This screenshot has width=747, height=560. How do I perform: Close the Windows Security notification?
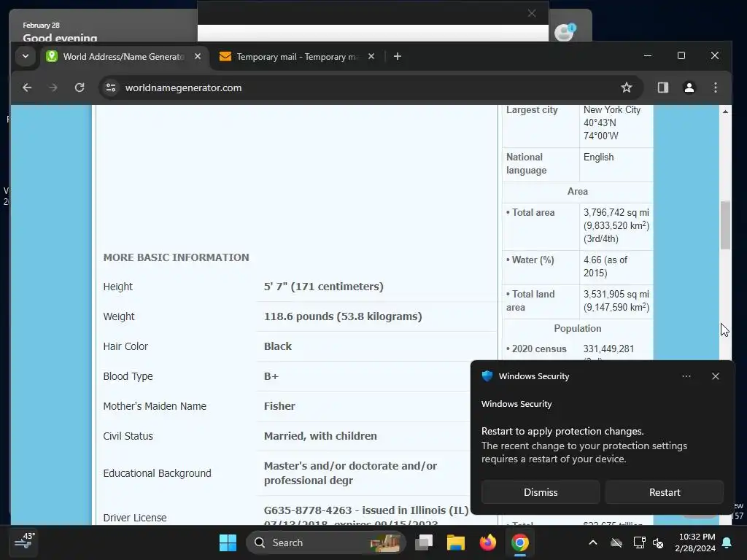[x=715, y=376]
